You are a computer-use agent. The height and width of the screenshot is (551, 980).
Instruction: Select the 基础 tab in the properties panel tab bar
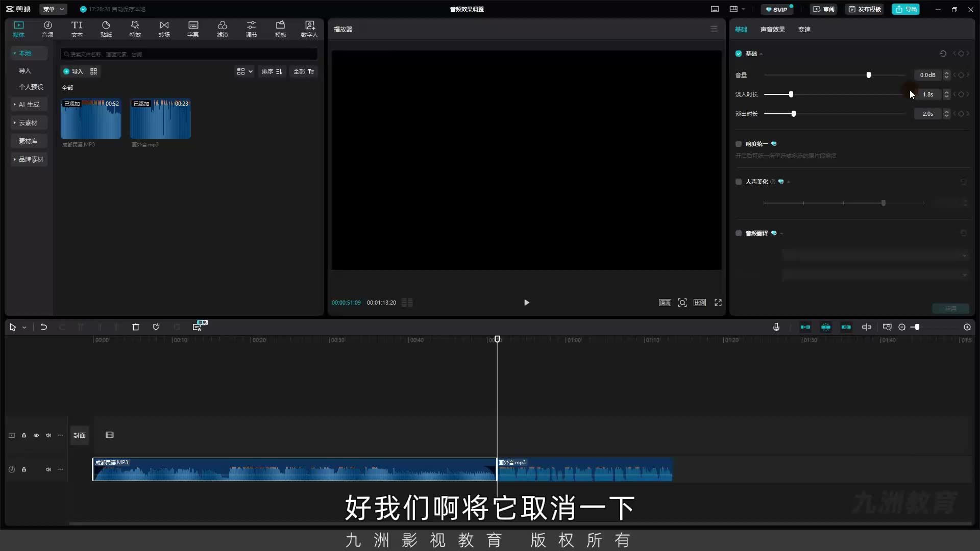click(741, 29)
